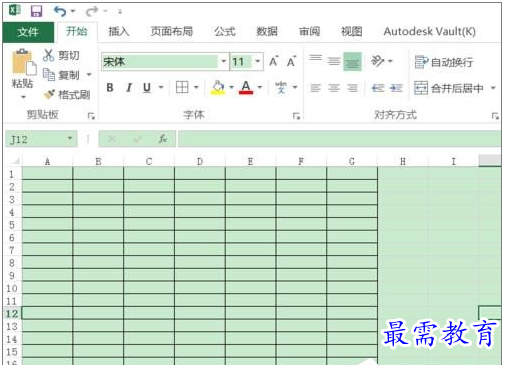The image size is (505, 365).
Task: Apply red font color A icon
Action: point(246,87)
